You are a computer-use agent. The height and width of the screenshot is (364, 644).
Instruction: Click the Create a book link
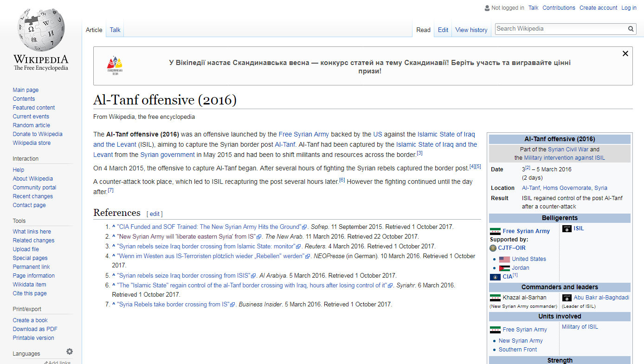click(x=30, y=320)
